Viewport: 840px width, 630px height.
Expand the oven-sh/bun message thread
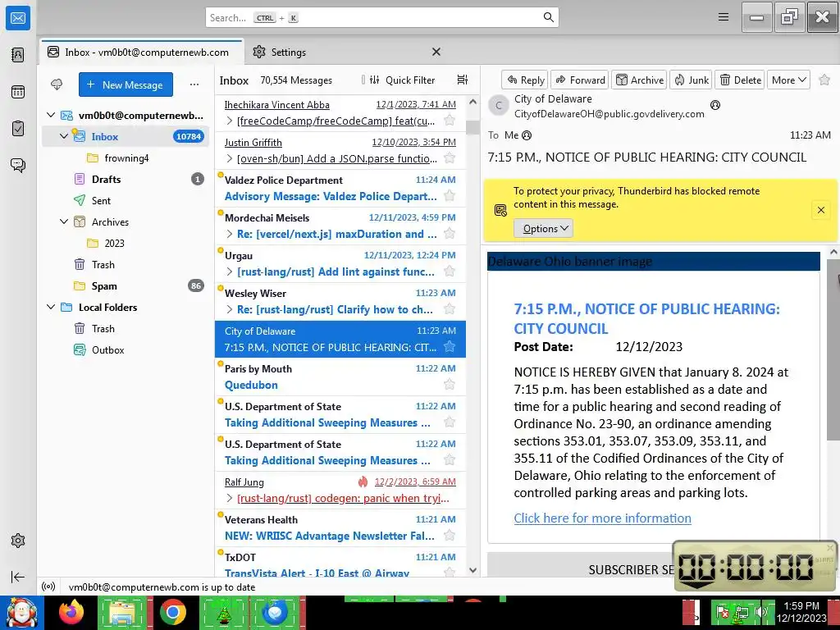[x=230, y=158]
